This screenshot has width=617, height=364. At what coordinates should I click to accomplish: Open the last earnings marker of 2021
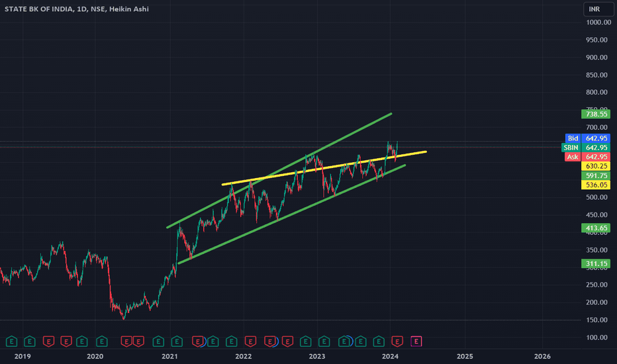pos(232,341)
